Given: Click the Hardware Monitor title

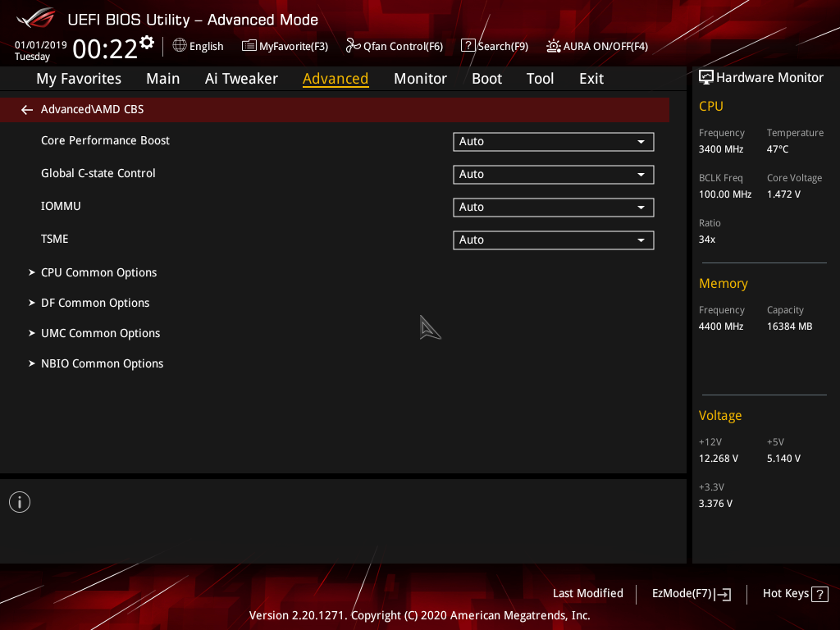Looking at the screenshot, I should (x=769, y=78).
